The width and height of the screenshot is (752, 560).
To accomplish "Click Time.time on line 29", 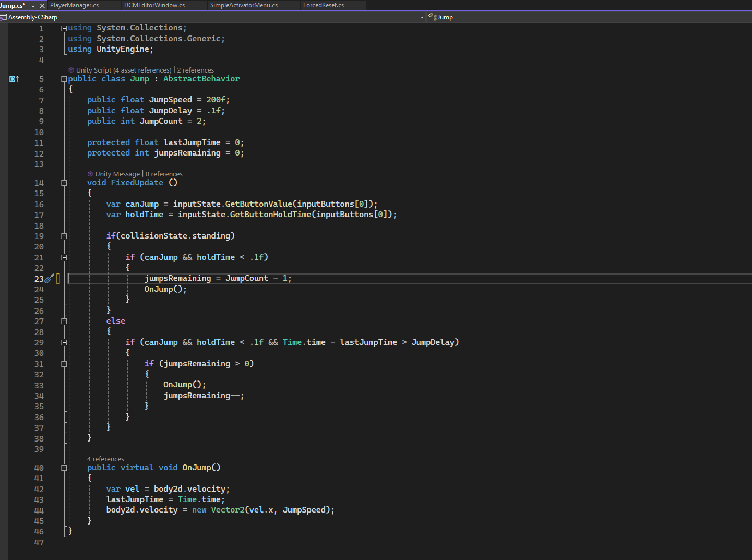I will click(304, 342).
